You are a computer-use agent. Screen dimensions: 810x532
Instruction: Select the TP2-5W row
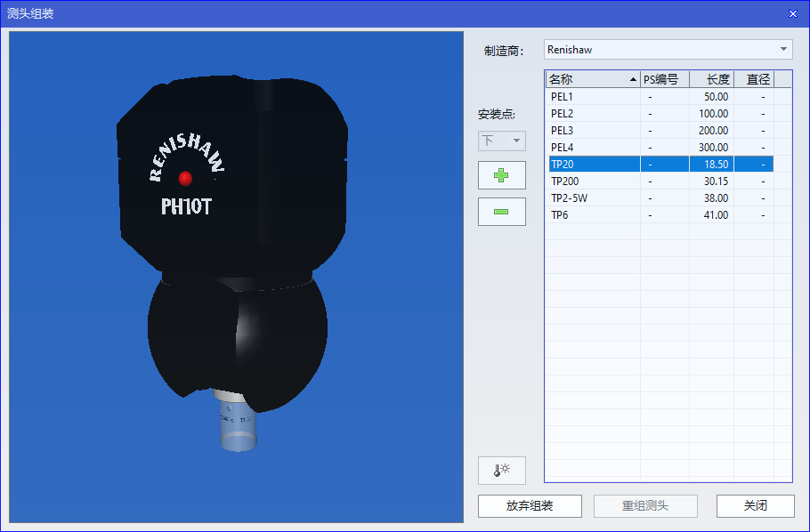(x=660, y=197)
